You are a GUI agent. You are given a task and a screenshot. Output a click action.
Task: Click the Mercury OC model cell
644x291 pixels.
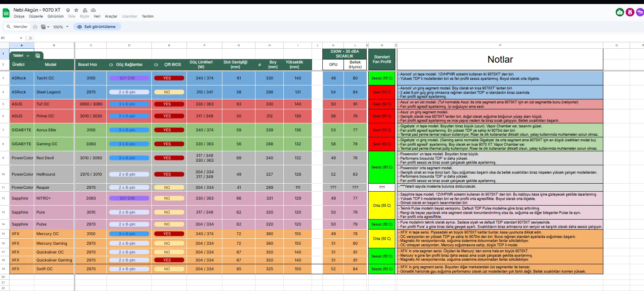pos(54,234)
